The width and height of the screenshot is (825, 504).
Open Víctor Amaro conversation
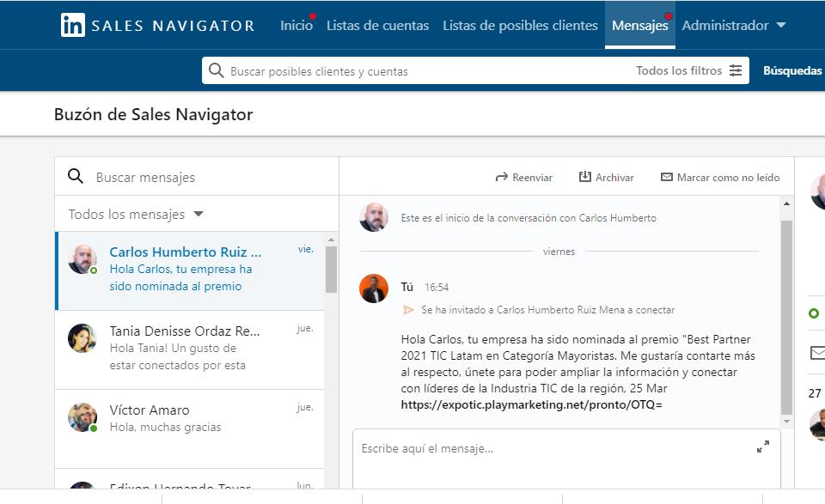[189, 428]
